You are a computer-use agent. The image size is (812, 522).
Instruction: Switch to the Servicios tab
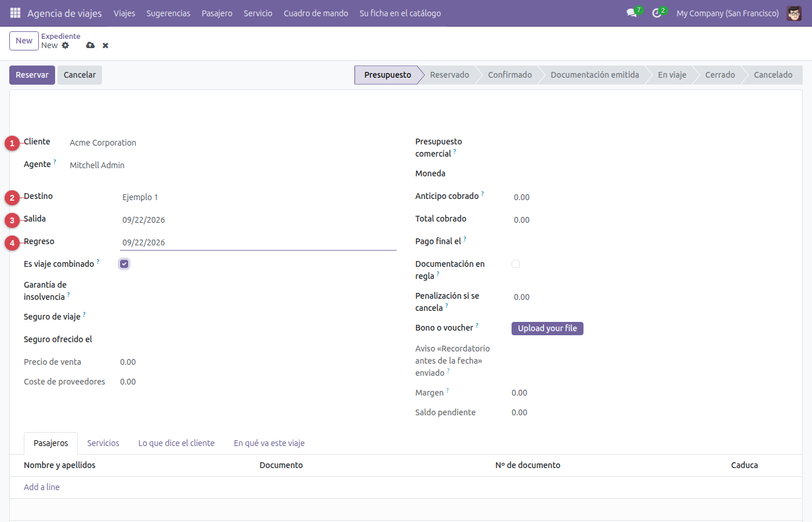[x=103, y=443]
